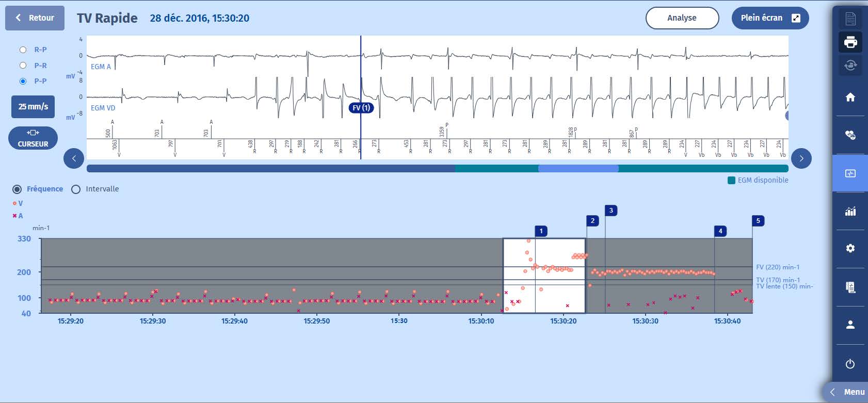Click the heart icon in the sidebar
This screenshot has width=868, height=403.
click(x=850, y=135)
